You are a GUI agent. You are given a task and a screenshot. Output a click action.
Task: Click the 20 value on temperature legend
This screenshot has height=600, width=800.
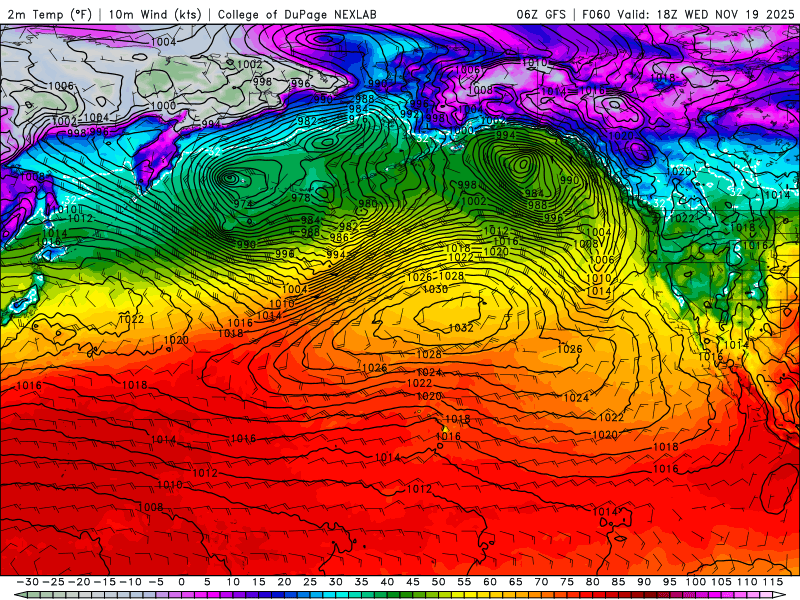[284, 582]
